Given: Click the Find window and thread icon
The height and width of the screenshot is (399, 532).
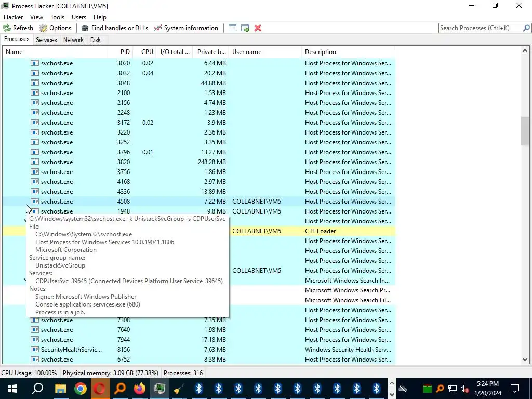Looking at the screenshot, I should click(245, 28).
